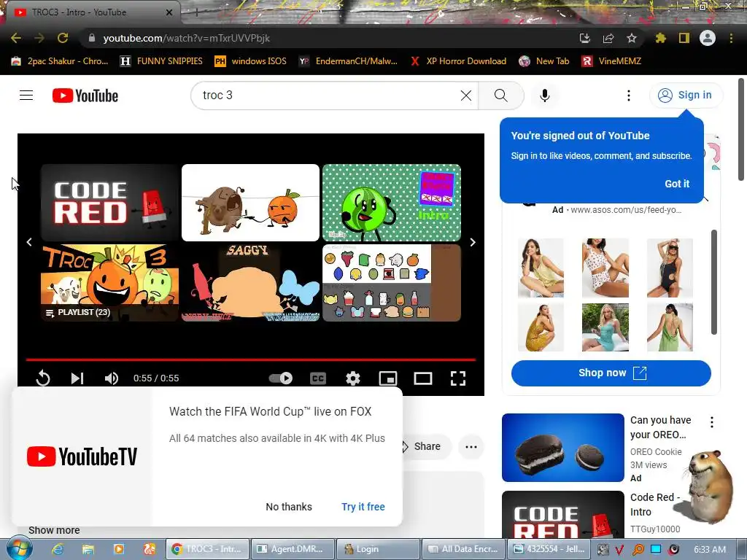Enable the miniplayer
Viewport: 747px width, 560px height.
(388, 378)
